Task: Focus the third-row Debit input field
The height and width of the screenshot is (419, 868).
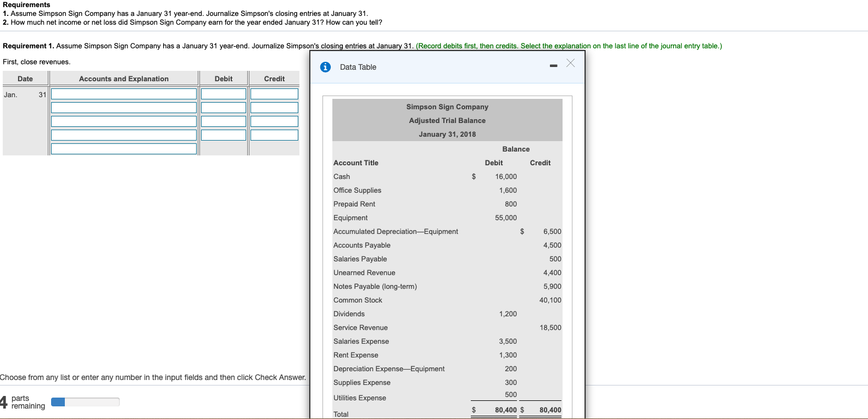Action: (224, 121)
